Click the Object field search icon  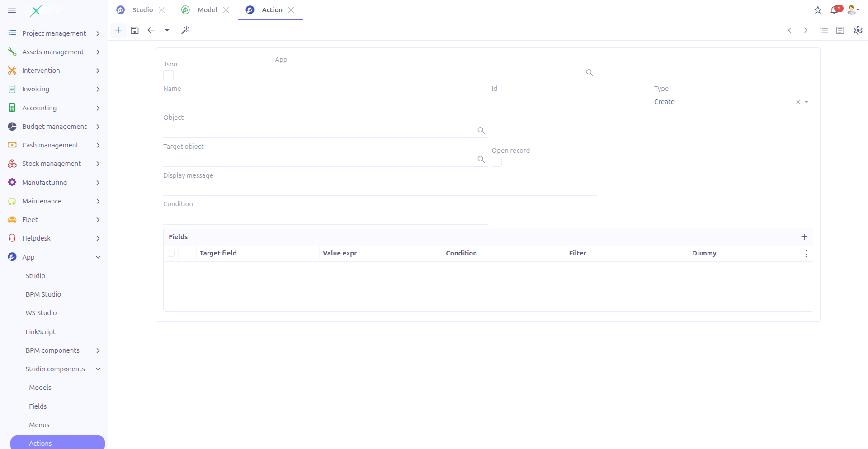(x=481, y=131)
